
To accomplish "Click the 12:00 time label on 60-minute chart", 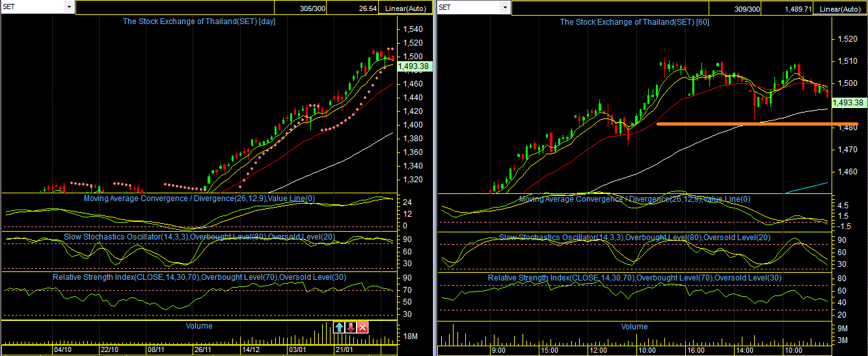I will point(599,350).
